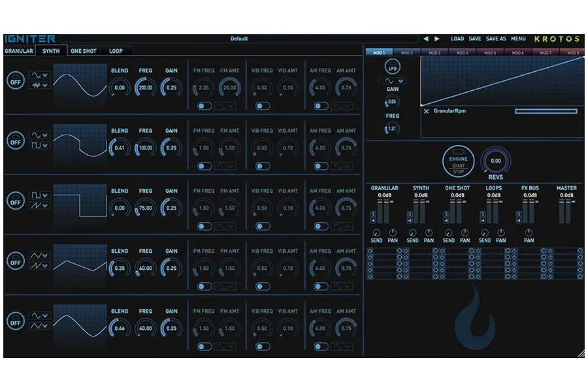Click the LOAD button
Screen dimensions: 588x392
pos(457,39)
